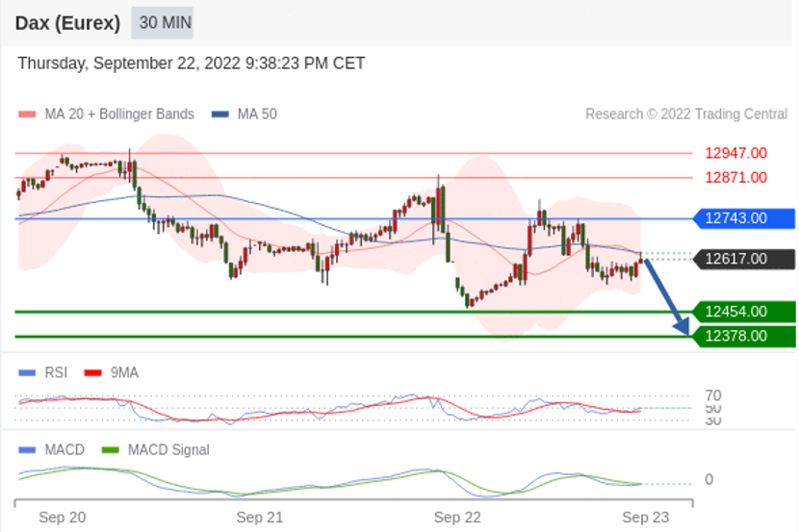This screenshot has width=799, height=532.
Task: Click the RSI 70 axis level
Action: click(713, 395)
